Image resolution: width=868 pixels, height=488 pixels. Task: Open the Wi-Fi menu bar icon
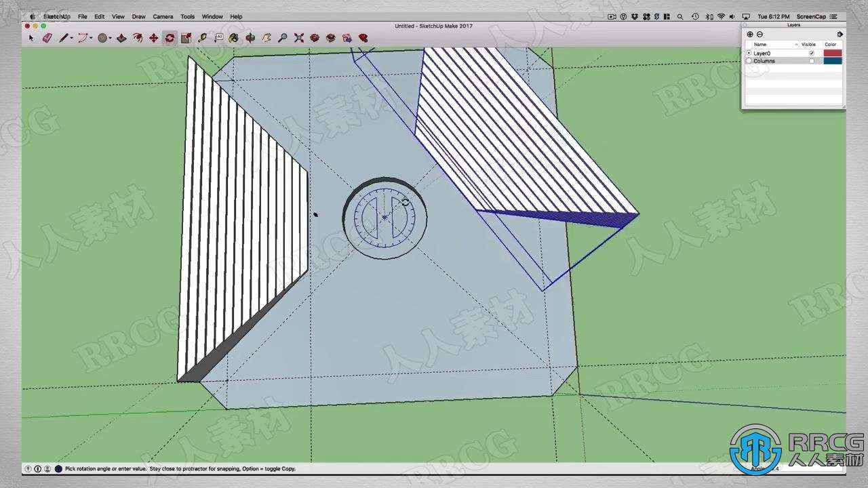[722, 16]
